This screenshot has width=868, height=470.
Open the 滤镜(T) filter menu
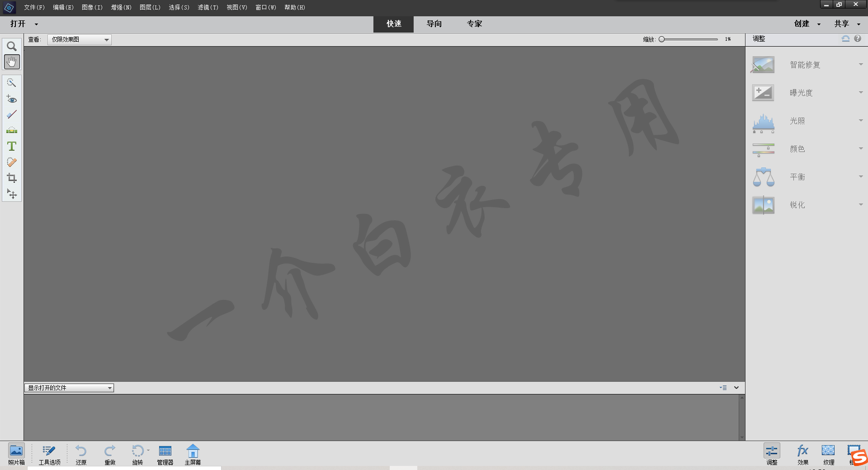(208, 7)
